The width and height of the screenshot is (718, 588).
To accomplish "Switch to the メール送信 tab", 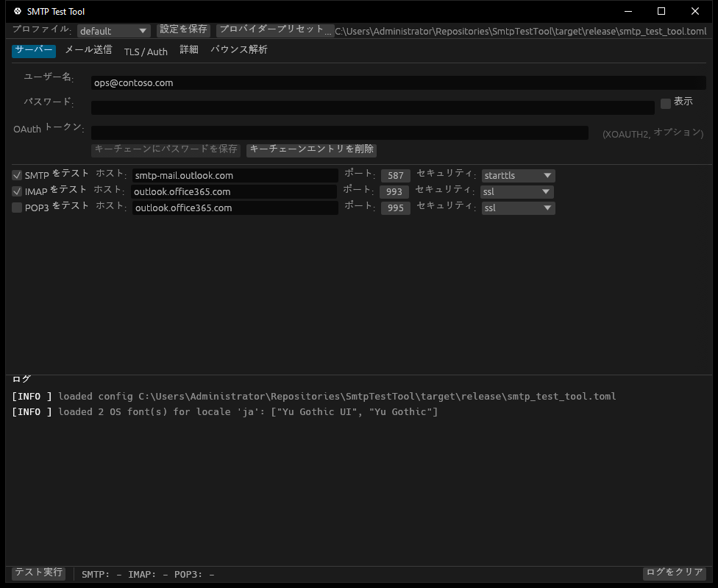I will click(88, 50).
